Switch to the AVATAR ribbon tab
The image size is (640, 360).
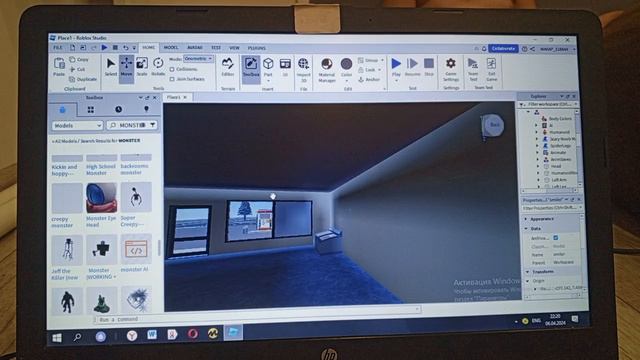pos(195,48)
